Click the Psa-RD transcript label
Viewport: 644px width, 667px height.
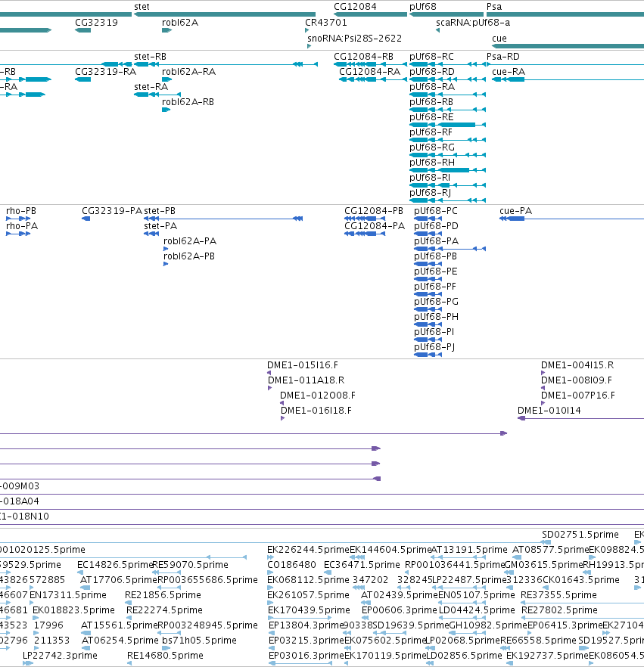pyautogui.click(x=503, y=57)
